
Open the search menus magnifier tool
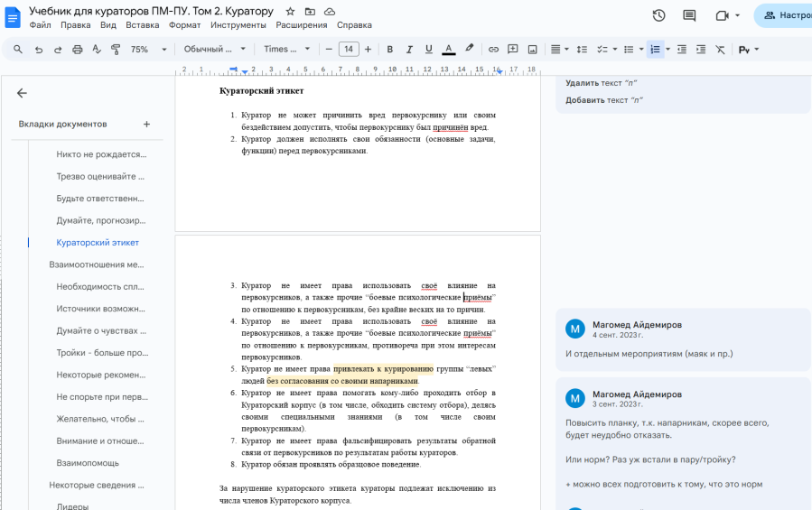click(18, 49)
